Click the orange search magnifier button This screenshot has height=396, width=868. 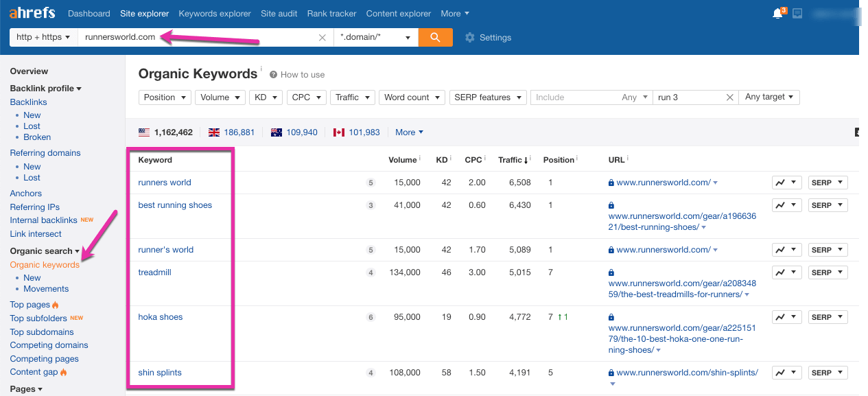(435, 37)
